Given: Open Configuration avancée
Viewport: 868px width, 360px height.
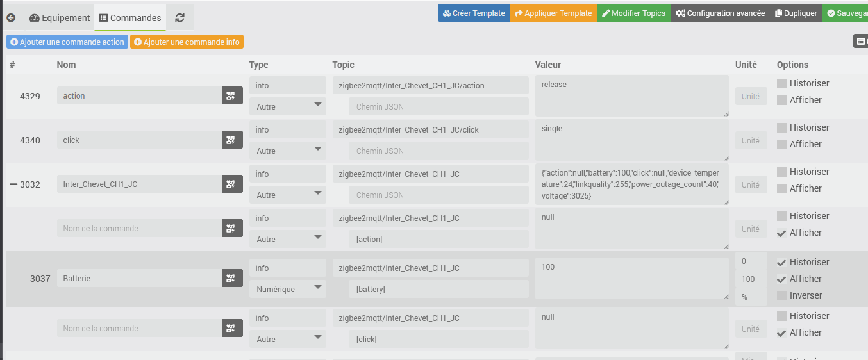Looking at the screenshot, I should (720, 13).
